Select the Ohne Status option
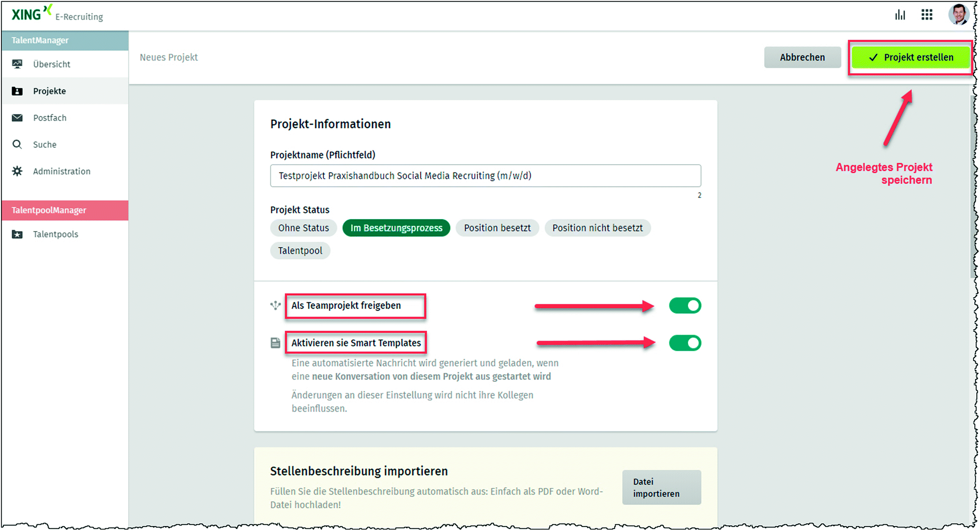980x531 pixels. click(x=303, y=228)
